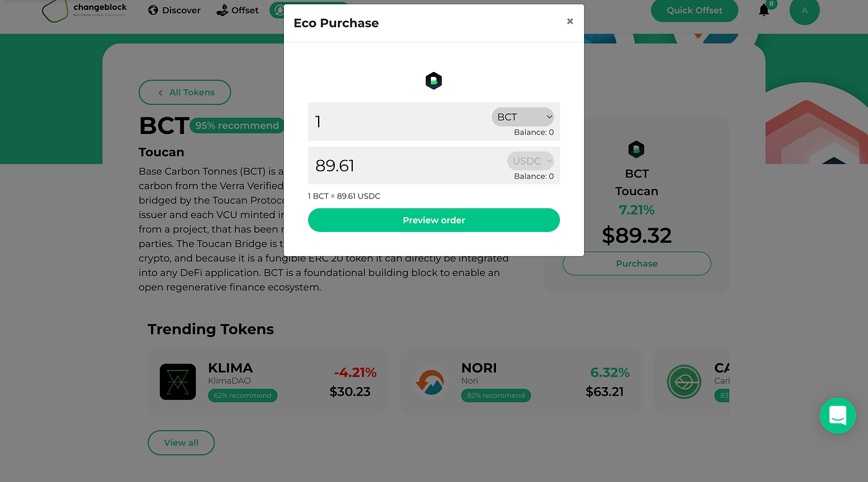Open the notifications bell icon
Image resolution: width=868 pixels, height=482 pixels.
764,10
